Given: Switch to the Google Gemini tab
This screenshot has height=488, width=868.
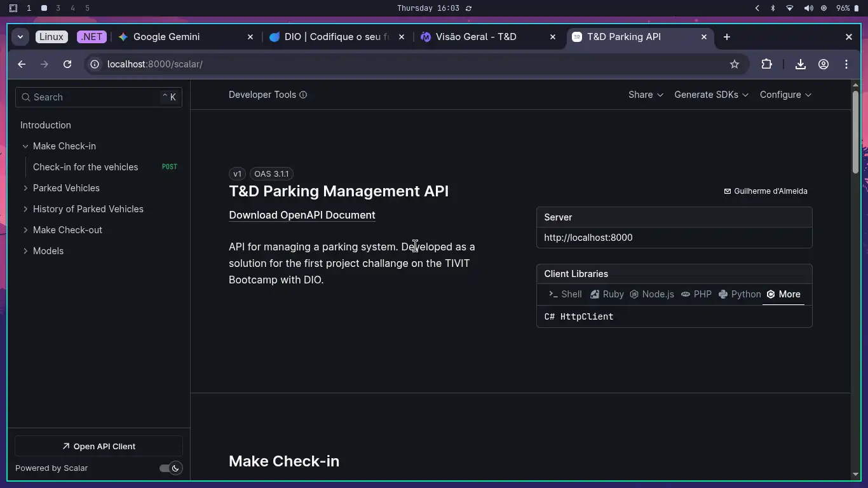Looking at the screenshot, I should click(x=166, y=37).
